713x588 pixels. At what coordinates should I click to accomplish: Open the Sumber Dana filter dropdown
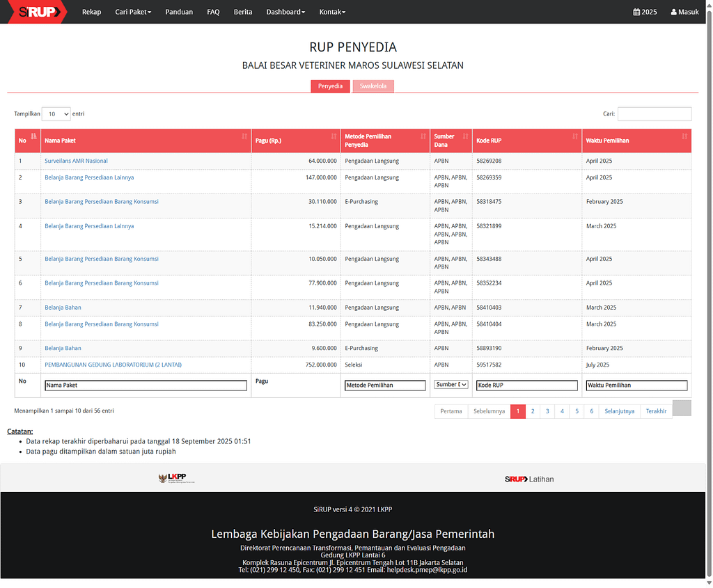tap(451, 385)
